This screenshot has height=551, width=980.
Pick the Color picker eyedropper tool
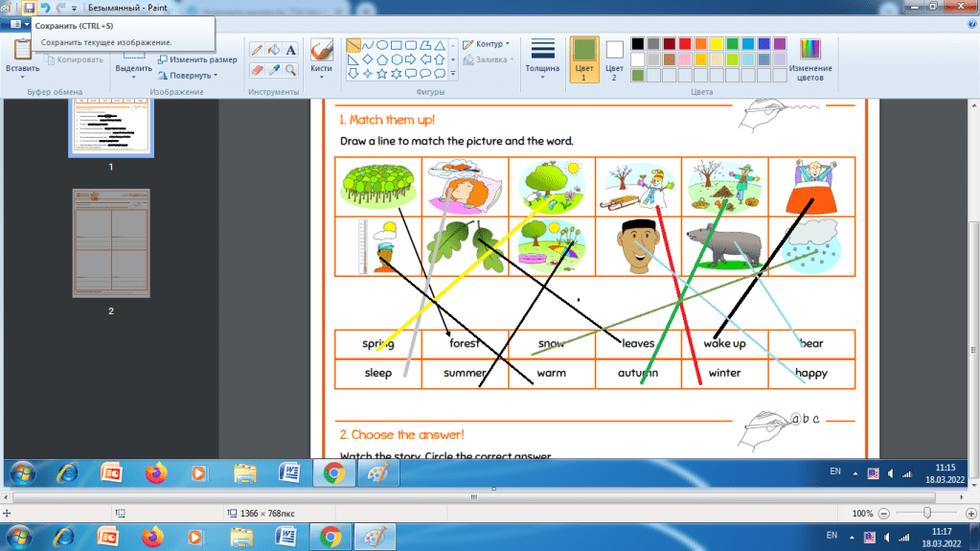click(x=274, y=70)
